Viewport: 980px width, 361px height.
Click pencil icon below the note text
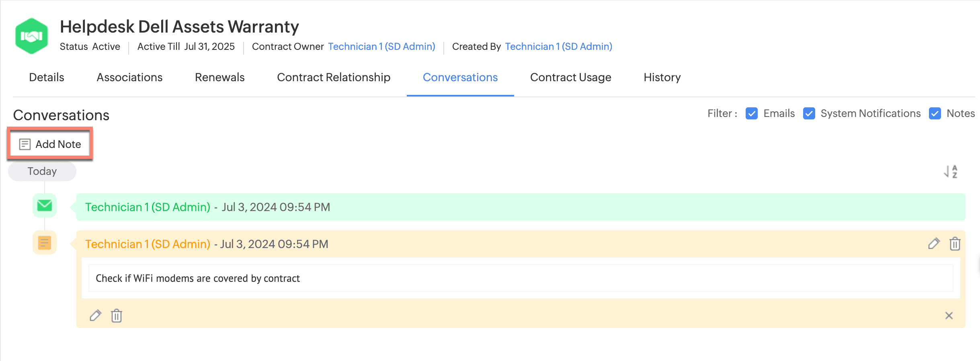[95, 316]
